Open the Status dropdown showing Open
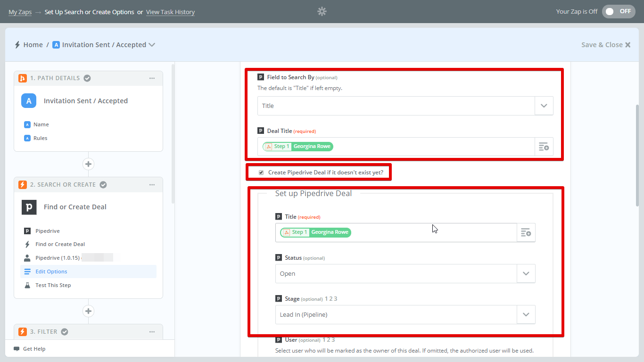 pos(405,273)
